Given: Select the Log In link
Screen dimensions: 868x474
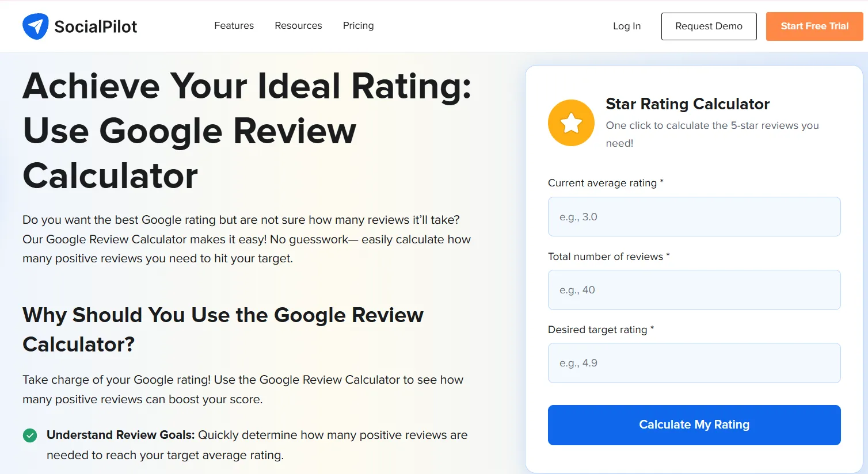Looking at the screenshot, I should [627, 26].
